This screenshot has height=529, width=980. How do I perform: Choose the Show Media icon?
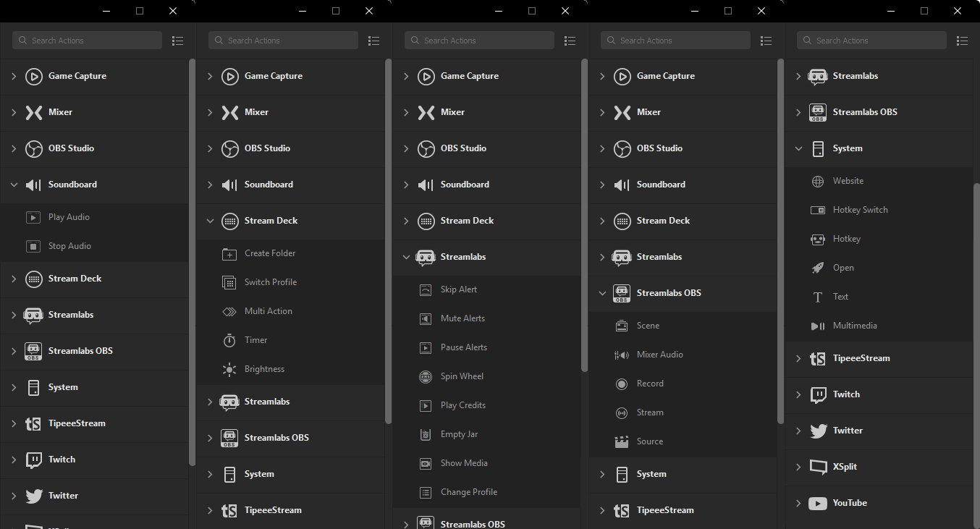coord(426,463)
